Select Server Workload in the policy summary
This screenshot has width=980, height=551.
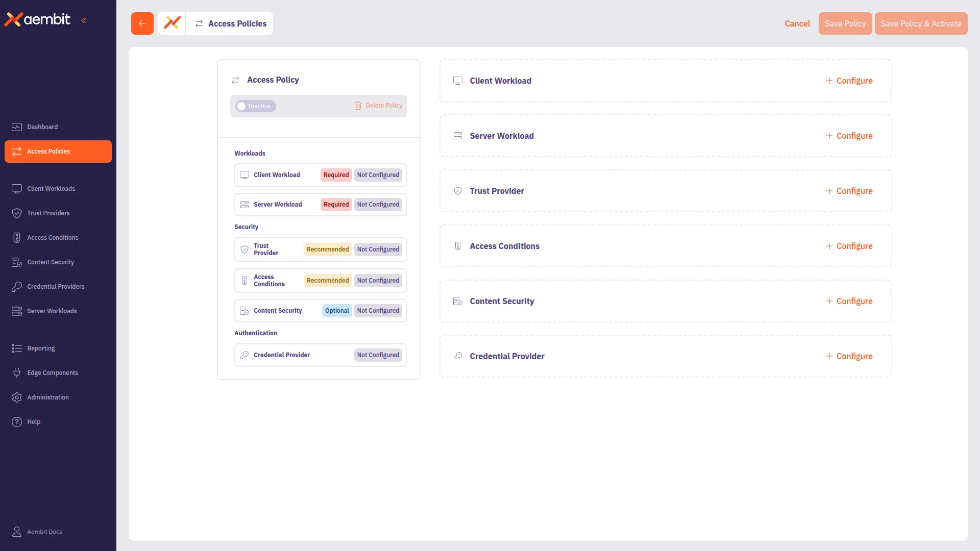321,205
